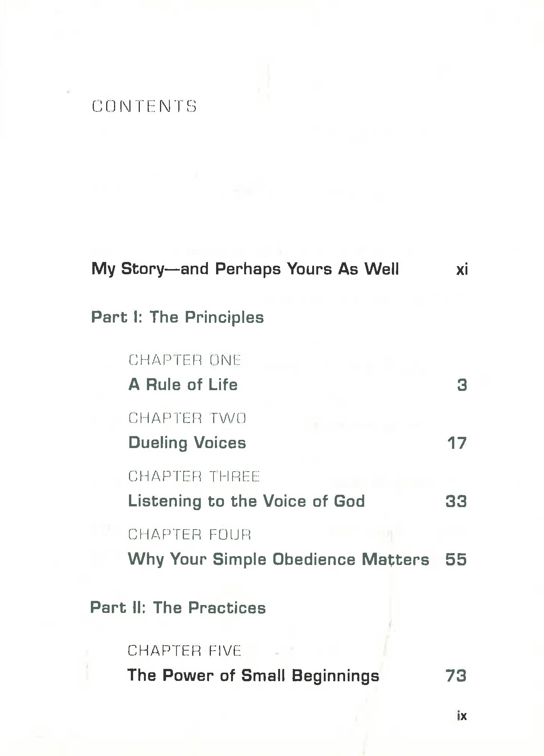This screenshot has height=756, width=544.
Task: Click the CONTENTS heading
Action: [x=144, y=106]
